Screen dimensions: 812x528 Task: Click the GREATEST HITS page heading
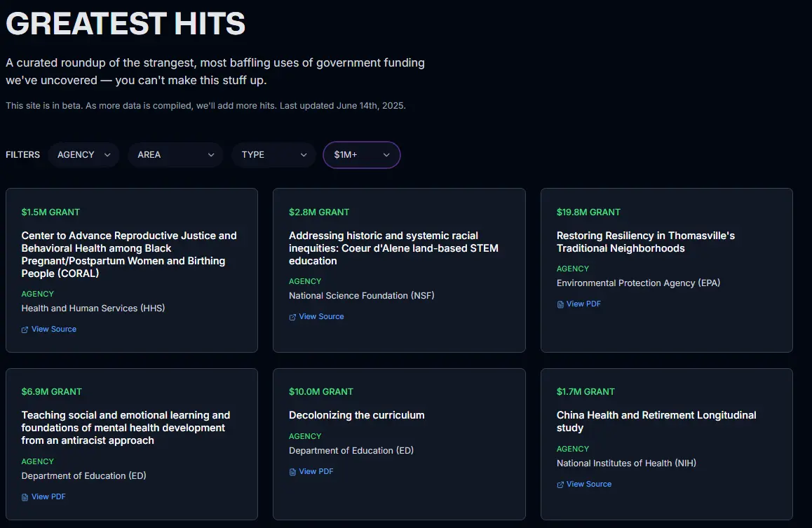[126, 24]
